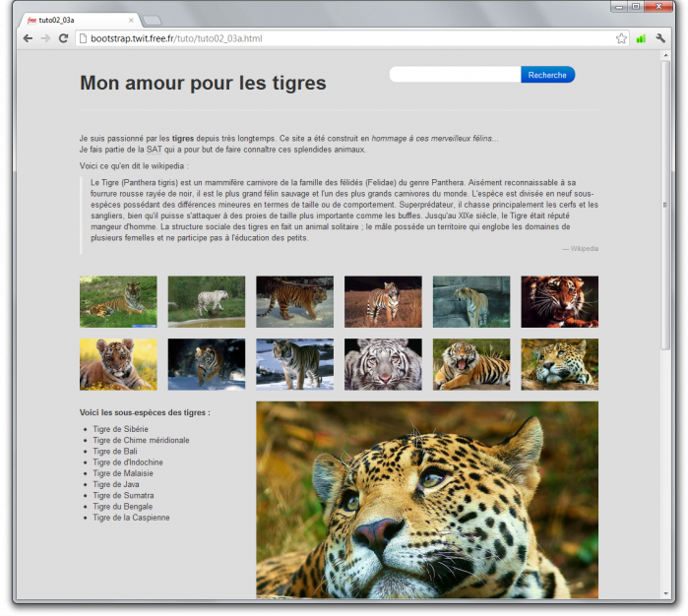Open the tiger cub on yellow flowers thumbnail
Screen dimensions: 688x616
118,364
